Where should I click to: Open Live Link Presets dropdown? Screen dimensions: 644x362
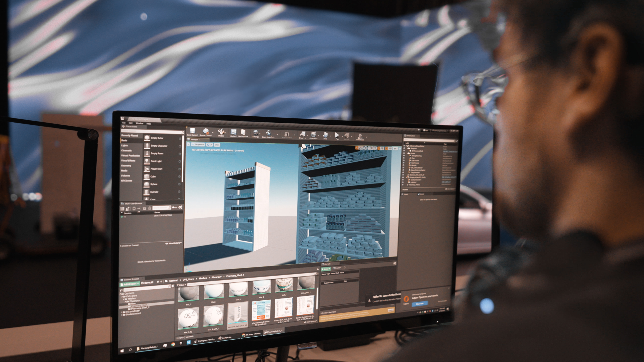[x=337, y=268]
